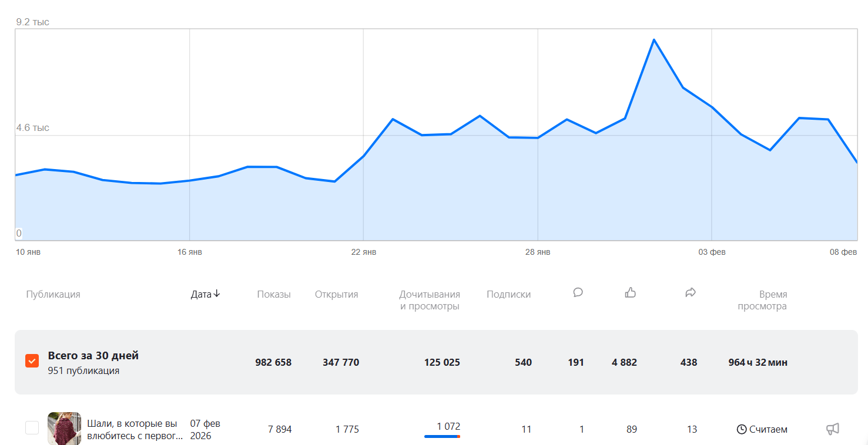
Task: Click the comments speech bubble column icon
Action: coord(578,292)
